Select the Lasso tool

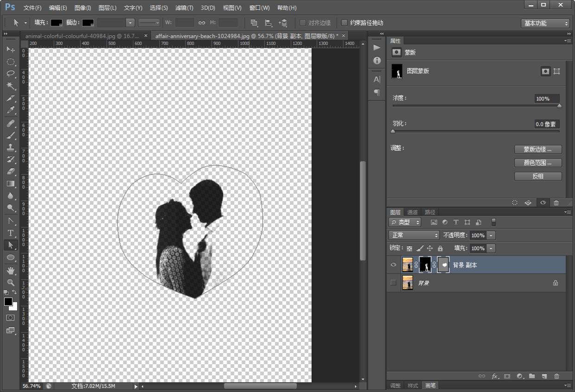coord(10,74)
